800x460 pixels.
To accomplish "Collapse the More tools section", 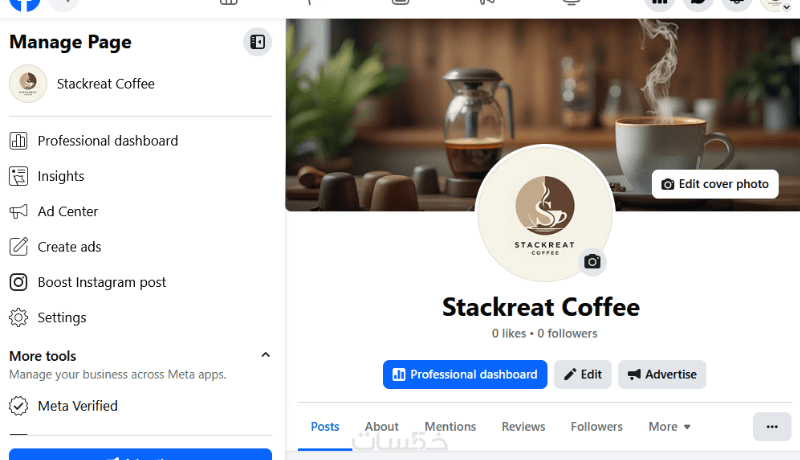I will pos(265,355).
